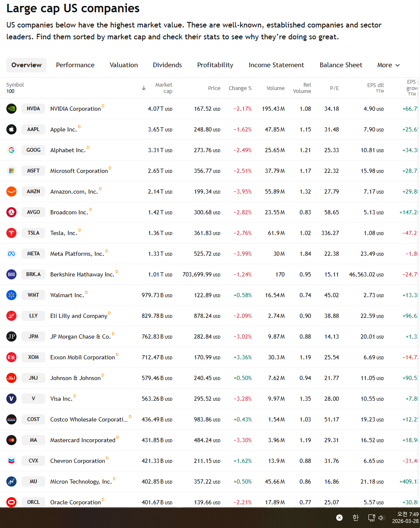Image resolution: width=420 pixels, height=528 pixels.
Task: Open Costco Wholesale Corporation name link
Action: coord(89,419)
